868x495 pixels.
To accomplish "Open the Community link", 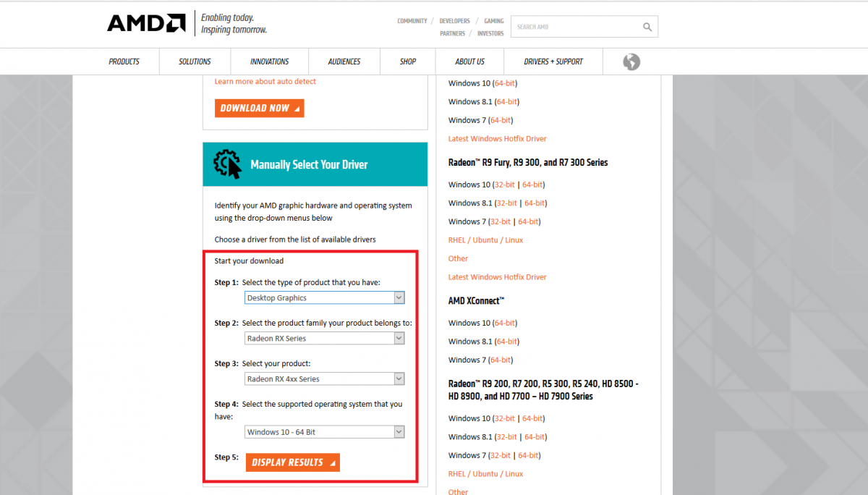I will pos(412,21).
